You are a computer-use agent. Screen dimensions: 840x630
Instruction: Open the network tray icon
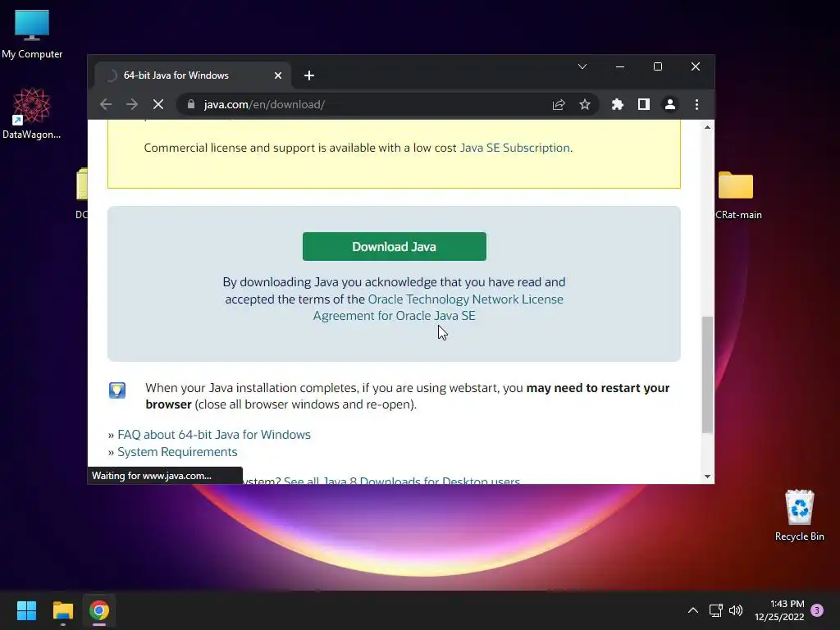click(x=715, y=610)
